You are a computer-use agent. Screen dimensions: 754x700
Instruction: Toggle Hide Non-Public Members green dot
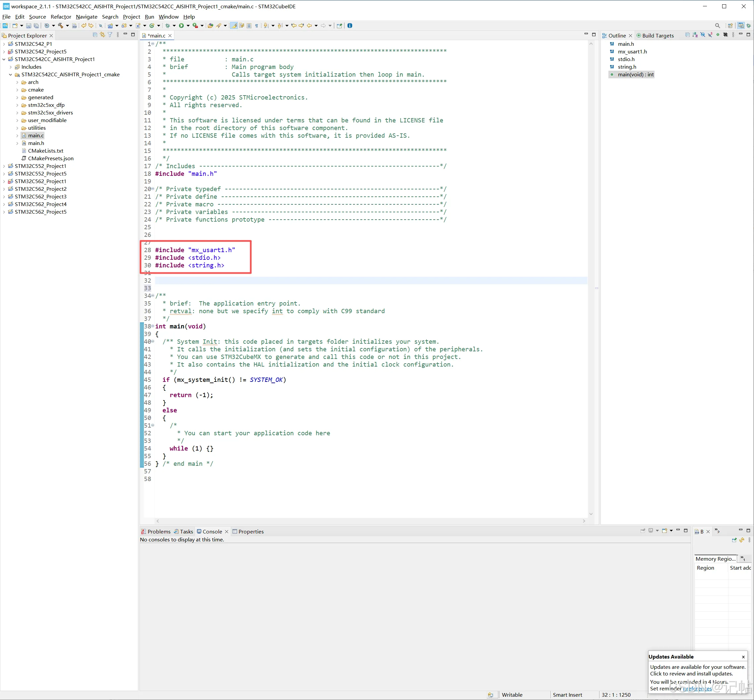(x=718, y=35)
